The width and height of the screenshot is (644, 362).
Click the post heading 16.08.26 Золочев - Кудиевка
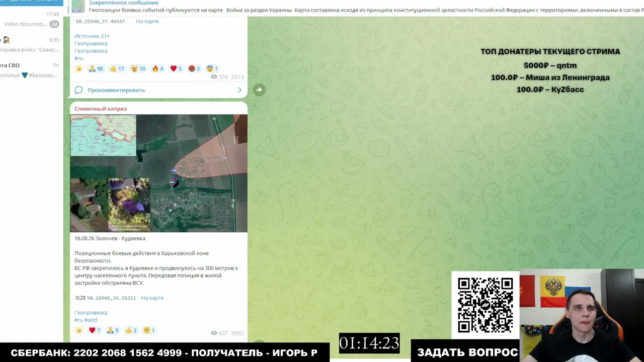[110, 238]
